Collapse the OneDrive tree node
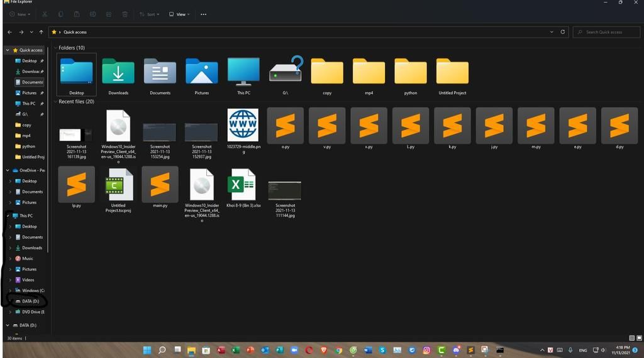Screen dimensions: 644x358 point(8,170)
